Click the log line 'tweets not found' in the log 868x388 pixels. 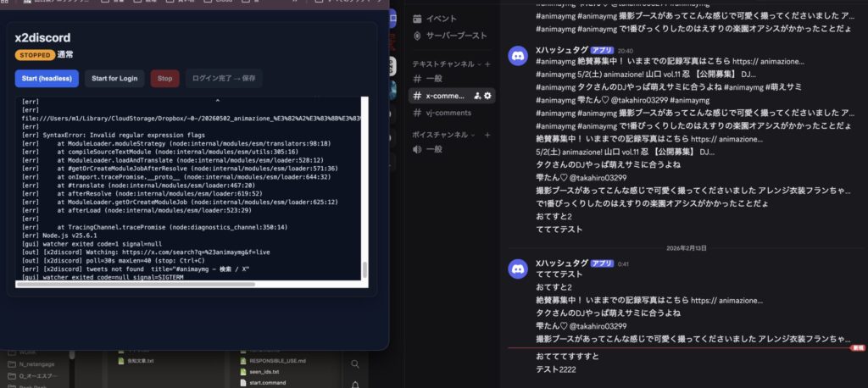[x=136, y=269]
